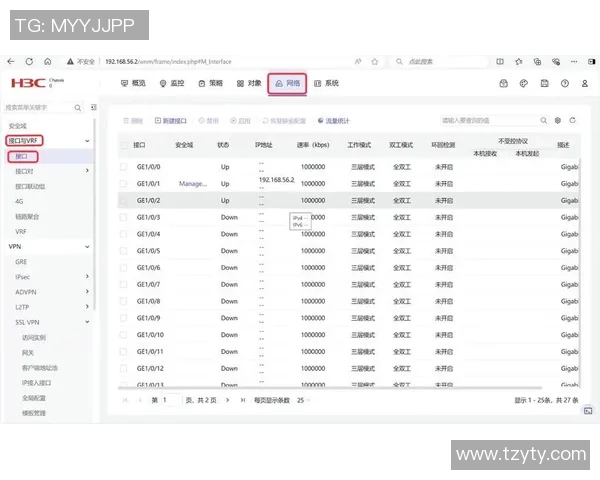This screenshot has height=480, width=600.
Task: Go back using browser back arrow
Action: click(11, 61)
